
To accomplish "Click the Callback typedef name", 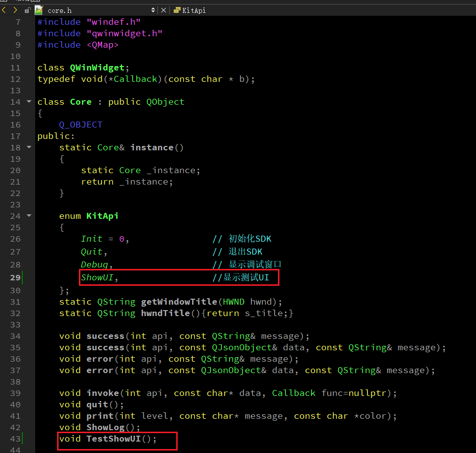I will point(136,79).
